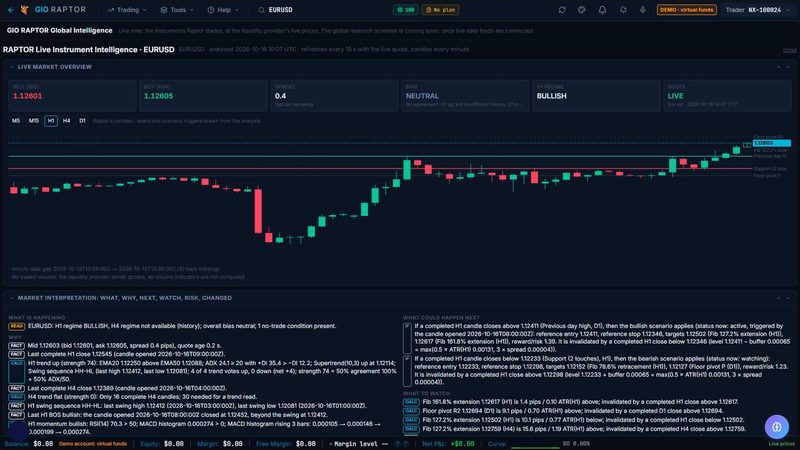Open the Trader NX-100024 account dropdown
The width and height of the screenshot is (800, 450).
point(758,10)
